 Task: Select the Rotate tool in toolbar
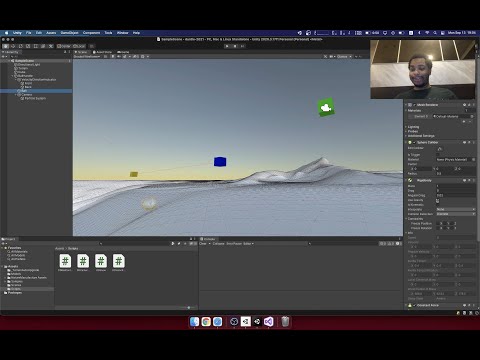tap(21, 46)
